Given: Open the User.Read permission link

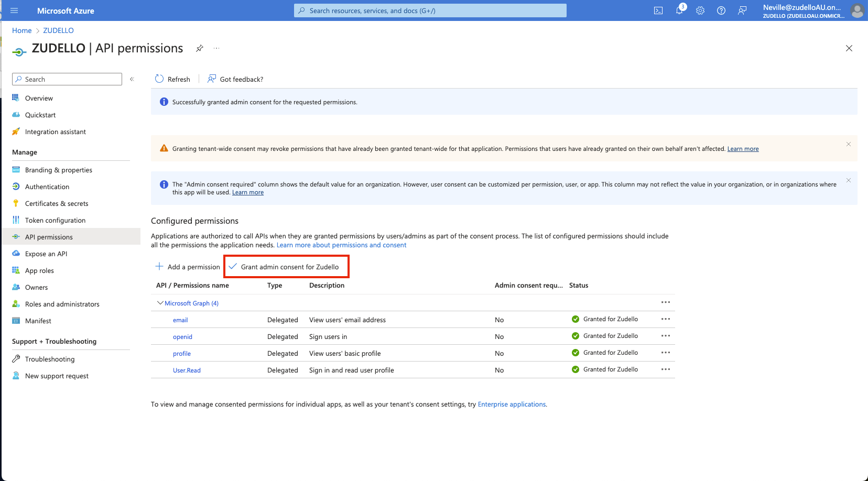Looking at the screenshot, I should click(187, 370).
